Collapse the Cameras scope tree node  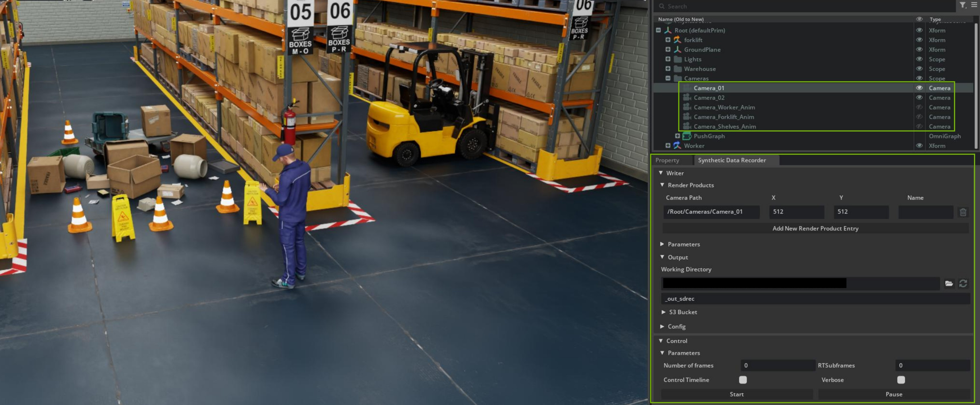click(x=668, y=78)
